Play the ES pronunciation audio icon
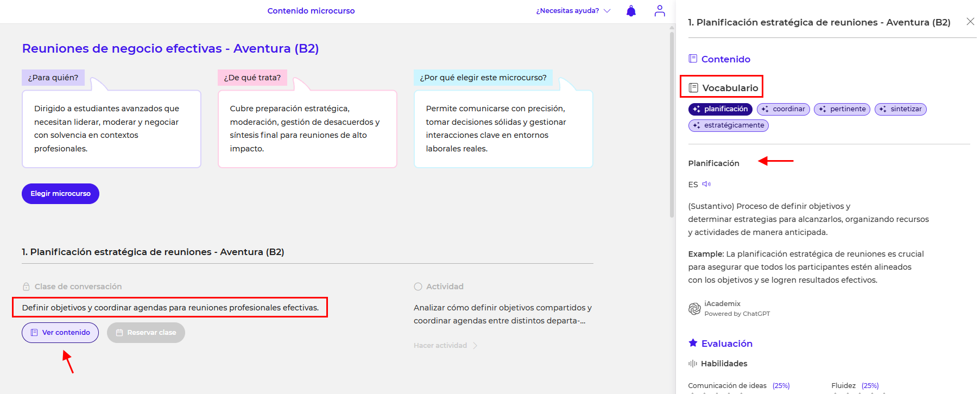The height and width of the screenshot is (394, 980). tap(706, 184)
